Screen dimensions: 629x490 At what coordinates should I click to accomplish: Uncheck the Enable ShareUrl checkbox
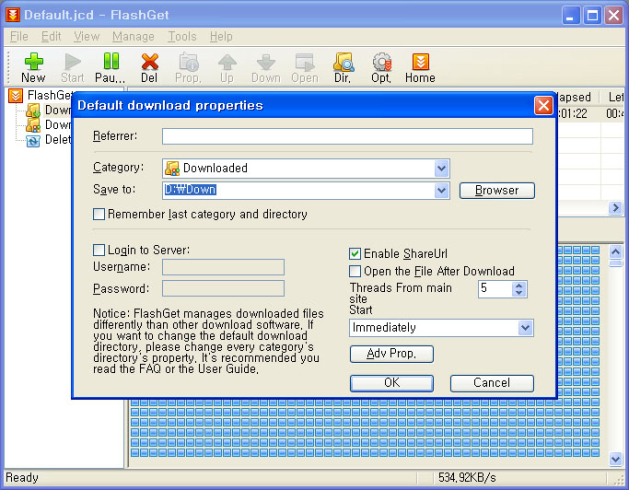[x=355, y=254]
